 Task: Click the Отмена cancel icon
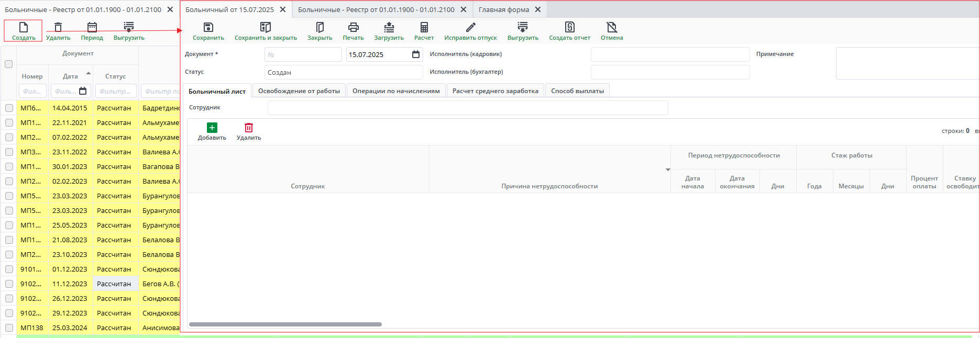[x=611, y=28]
